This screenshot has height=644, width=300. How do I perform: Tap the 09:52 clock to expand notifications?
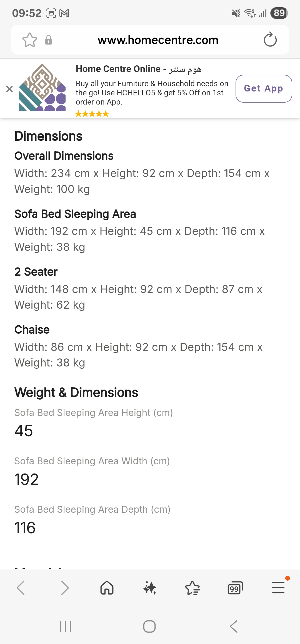(x=26, y=12)
